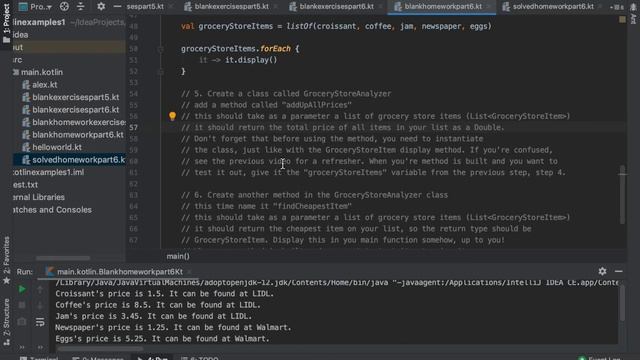The height and width of the screenshot is (360, 640).
Task: Select kotlinexamples1.iml in the tree
Action: (48, 172)
